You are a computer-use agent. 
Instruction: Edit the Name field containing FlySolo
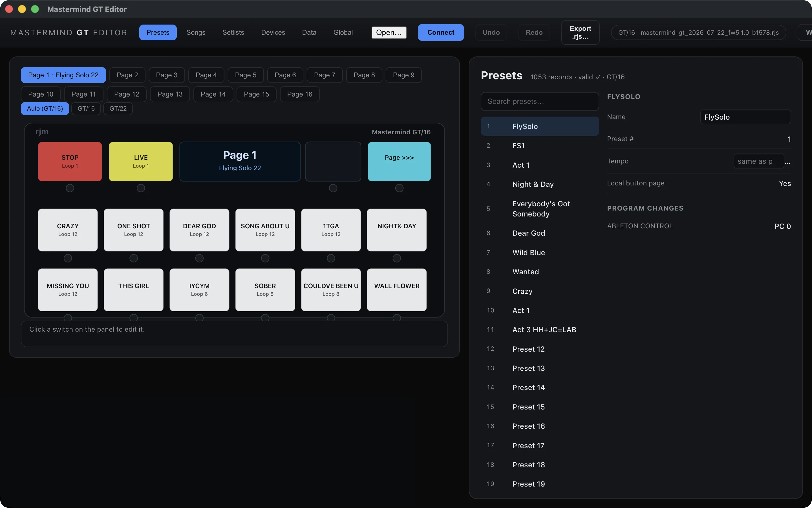[x=745, y=117]
